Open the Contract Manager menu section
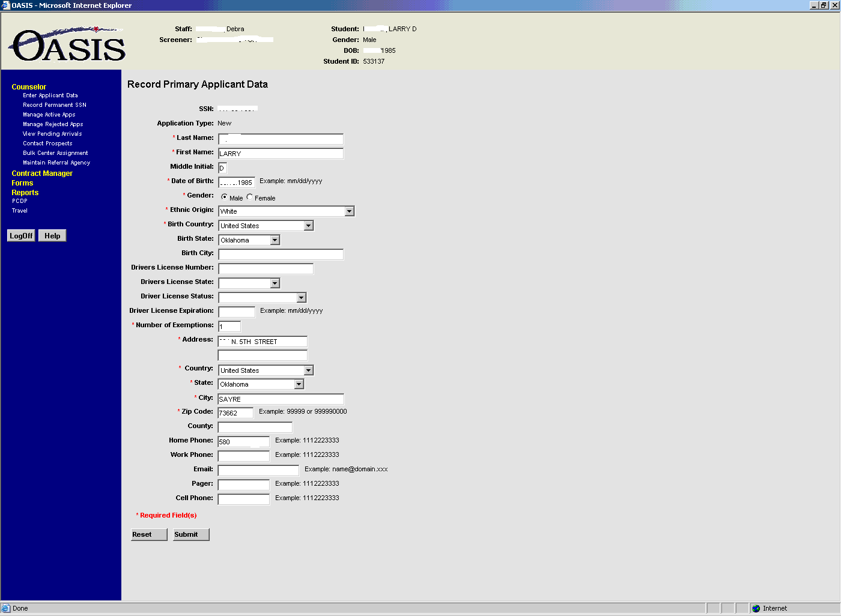The width and height of the screenshot is (841, 616). coord(42,174)
